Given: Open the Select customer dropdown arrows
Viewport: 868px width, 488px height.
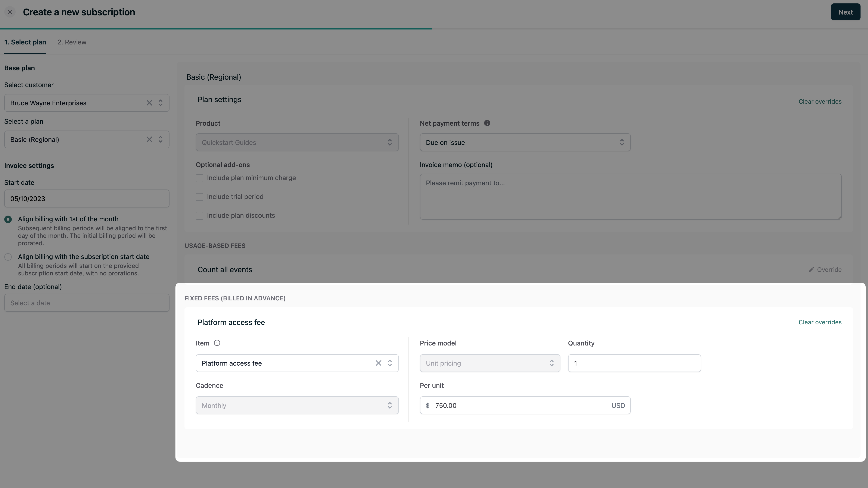Looking at the screenshot, I should pyautogui.click(x=161, y=103).
